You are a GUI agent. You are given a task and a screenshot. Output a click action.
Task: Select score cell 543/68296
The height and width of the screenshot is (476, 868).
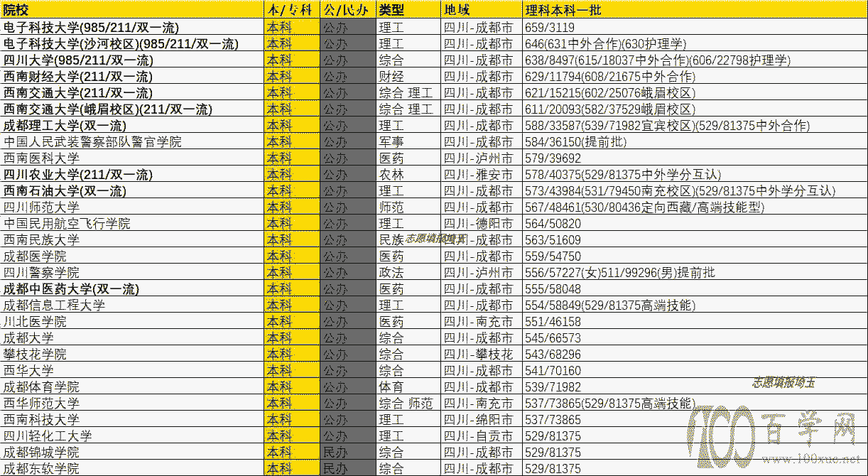[x=694, y=355]
